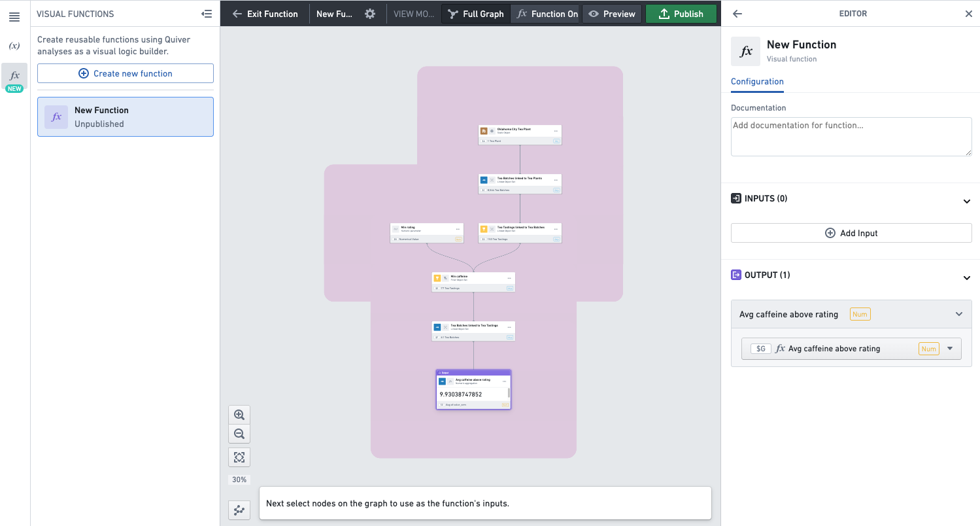Collapse the Output section

click(967, 278)
